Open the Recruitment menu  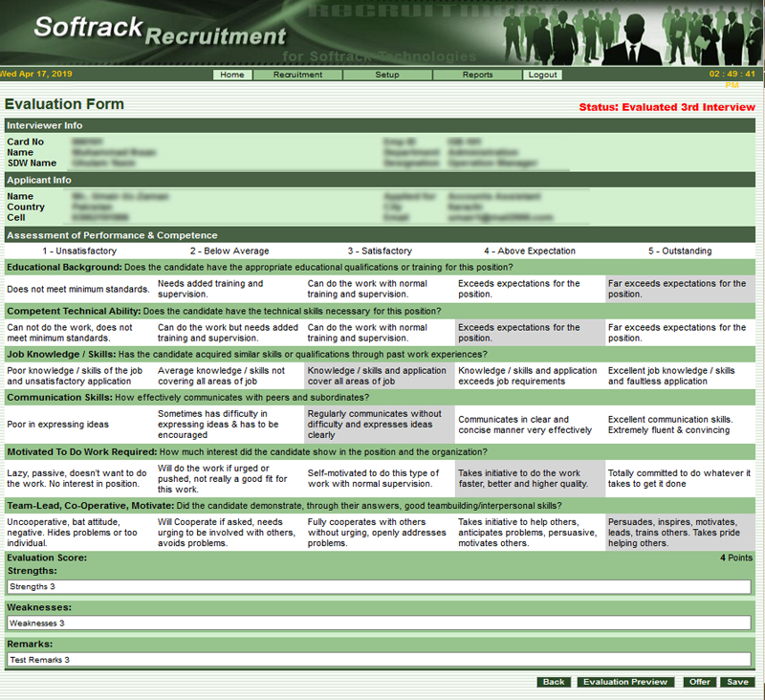coord(297,75)
